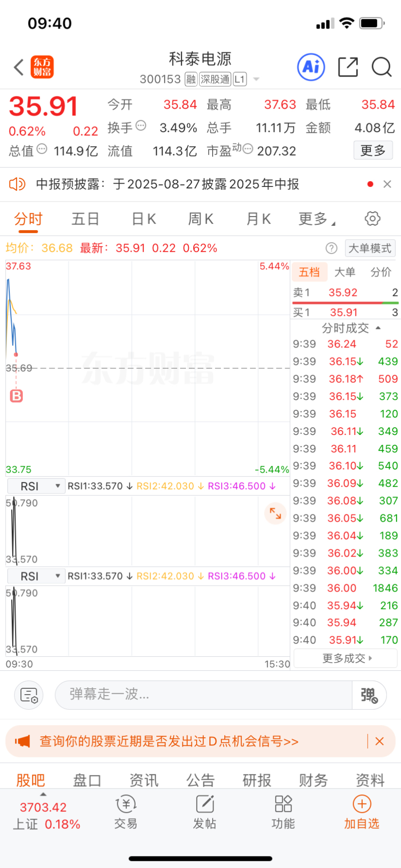Tap the L1 level badge
Viewport: 401px width, 868px height.
pos(240,79)
